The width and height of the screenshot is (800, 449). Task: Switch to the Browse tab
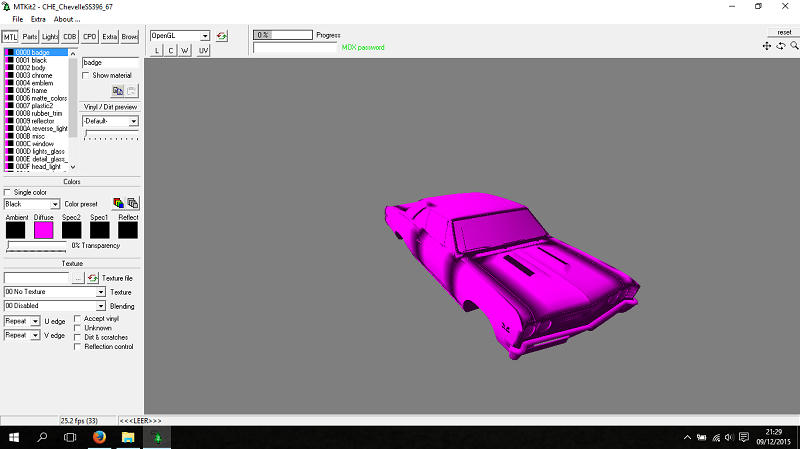129,37
